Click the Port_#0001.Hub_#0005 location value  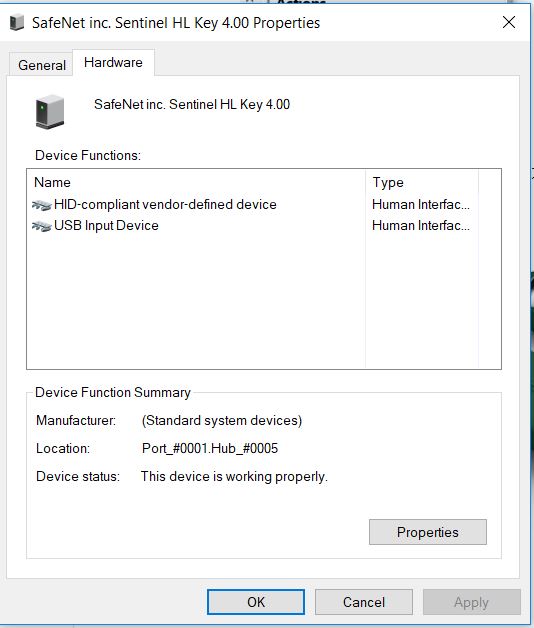coord(210,448)
